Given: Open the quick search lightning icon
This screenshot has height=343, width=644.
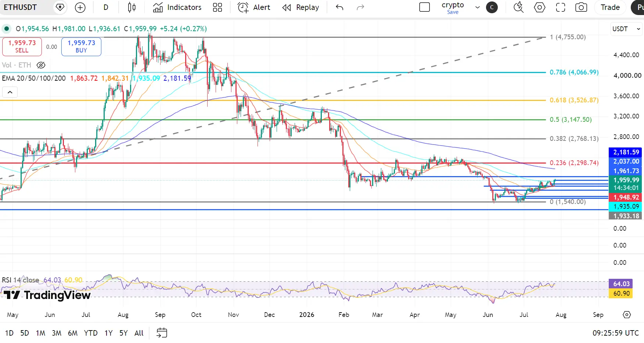Looking at the screenshot, I should click(x=518, y=7).
